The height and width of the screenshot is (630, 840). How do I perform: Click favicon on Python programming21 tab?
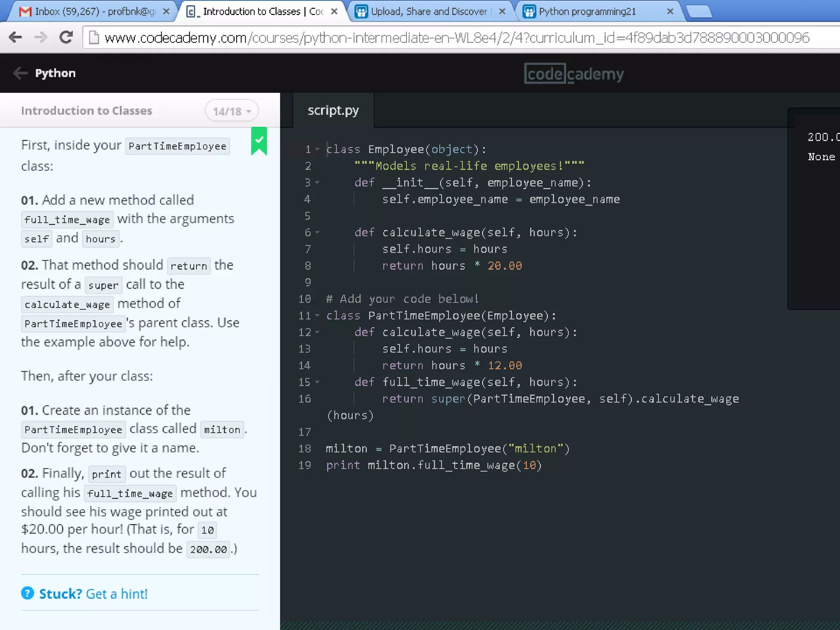click(529, 11)
